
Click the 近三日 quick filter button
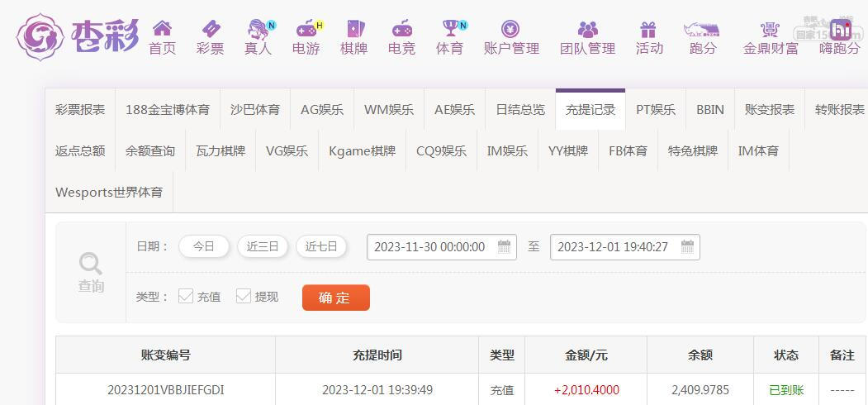(263, 246)
